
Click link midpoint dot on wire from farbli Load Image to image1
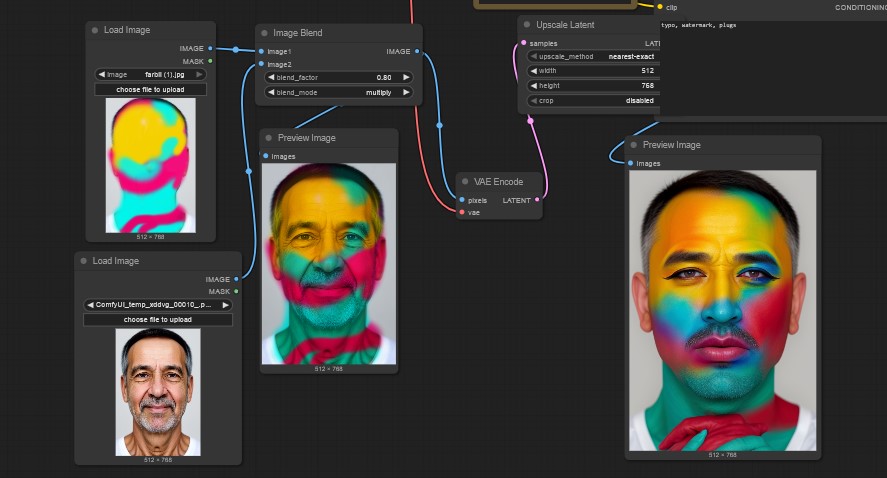[x=236, y=50]
